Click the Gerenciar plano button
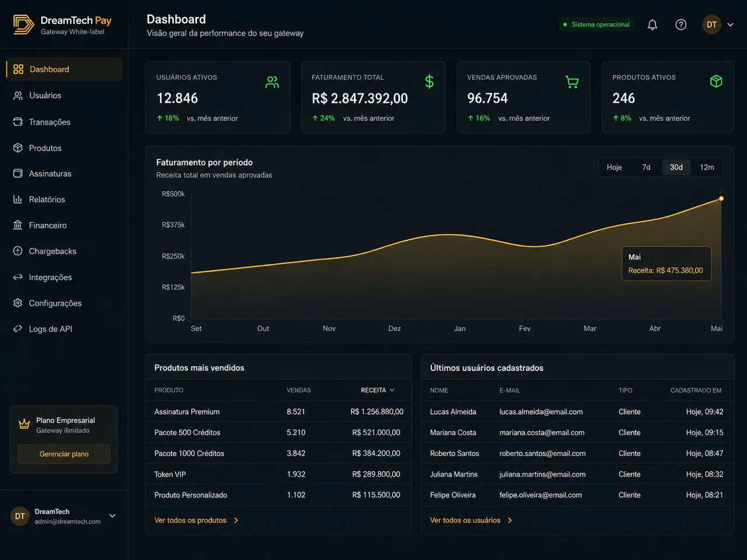Viewport: 747px width, 560px height. 64,454
